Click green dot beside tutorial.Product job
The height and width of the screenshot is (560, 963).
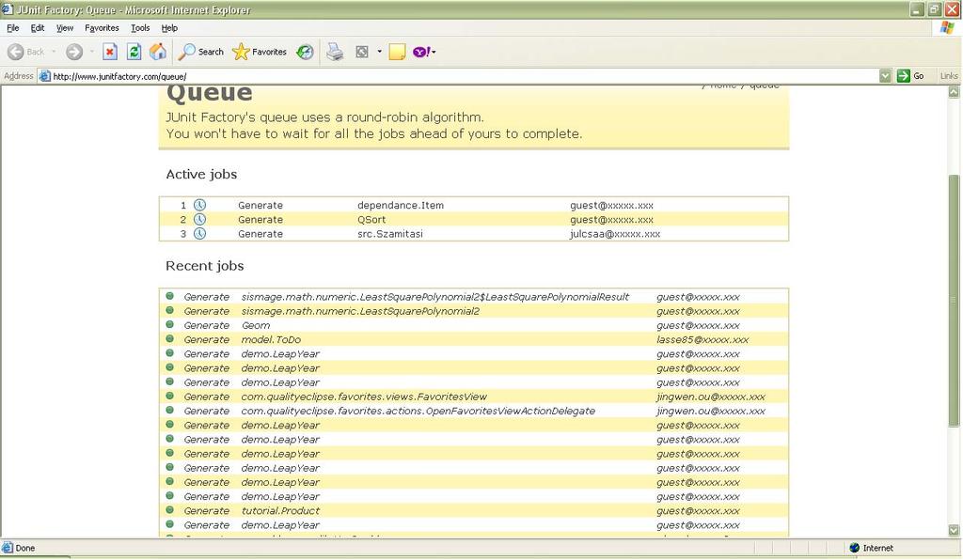pyautogui.click(x=170, y=509)
